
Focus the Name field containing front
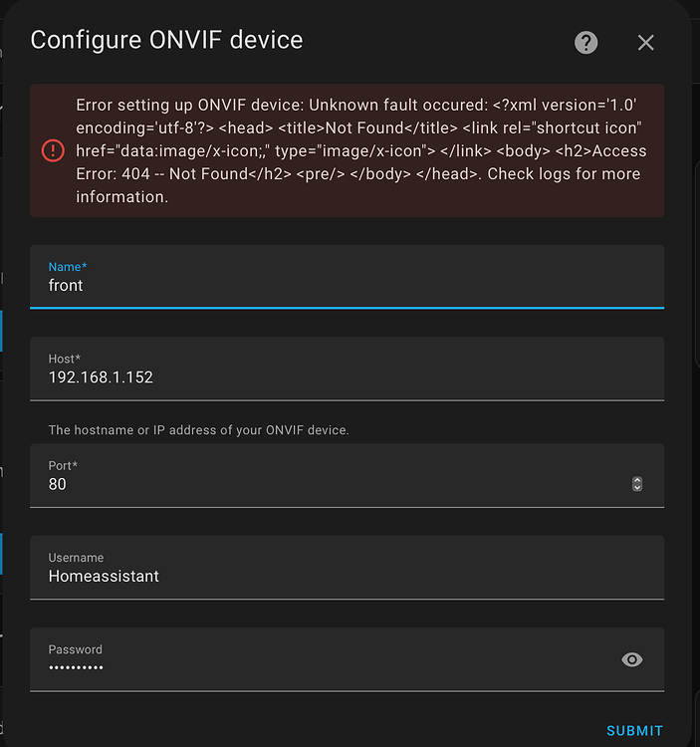[x=347, y=277]
